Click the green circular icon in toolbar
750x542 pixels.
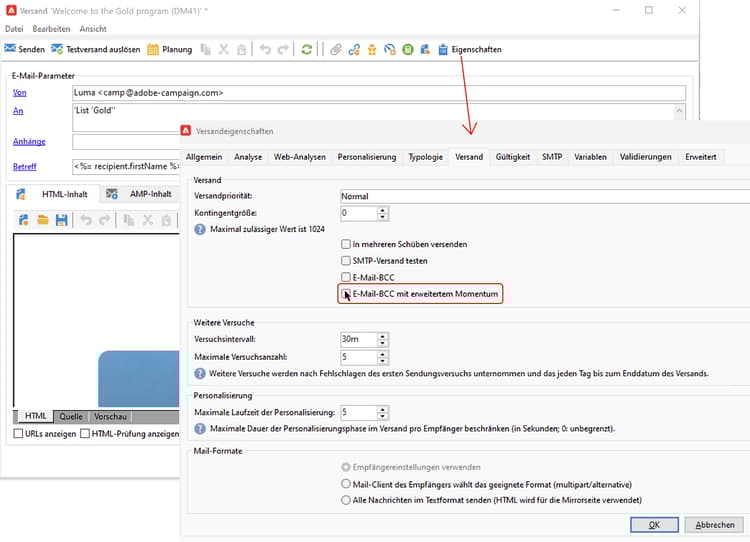pos(408,49)
